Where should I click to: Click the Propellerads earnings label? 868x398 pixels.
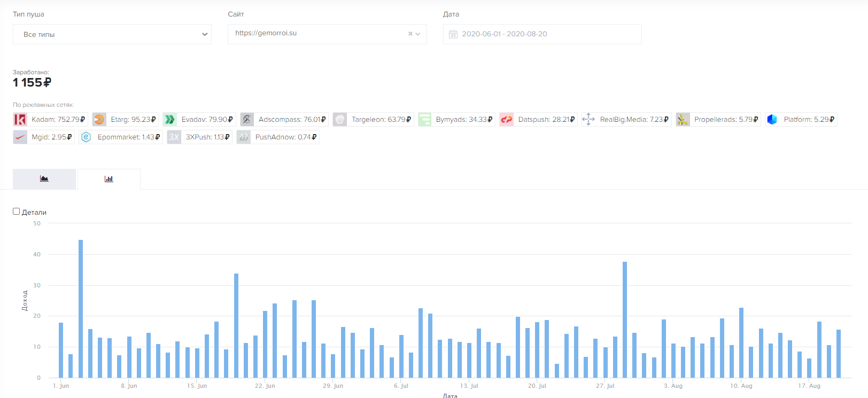726,120
